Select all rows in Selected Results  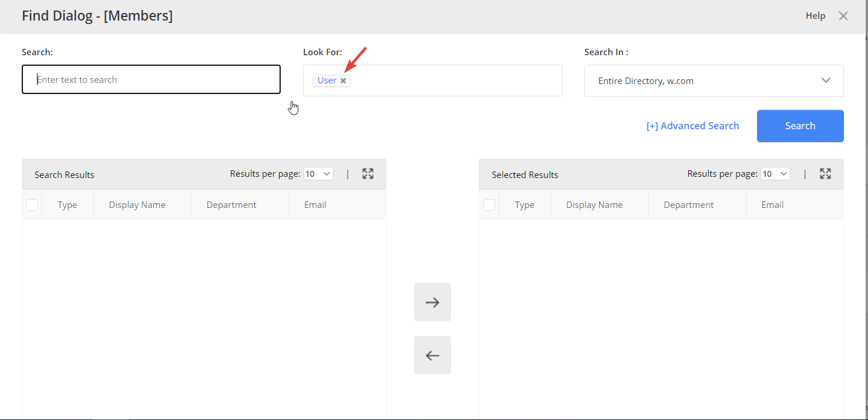[489, 204]
